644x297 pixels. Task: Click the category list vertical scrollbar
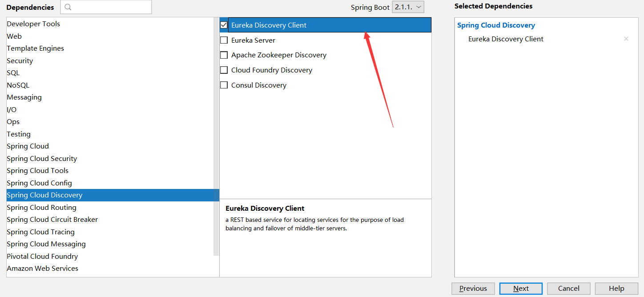click(216, 133)
